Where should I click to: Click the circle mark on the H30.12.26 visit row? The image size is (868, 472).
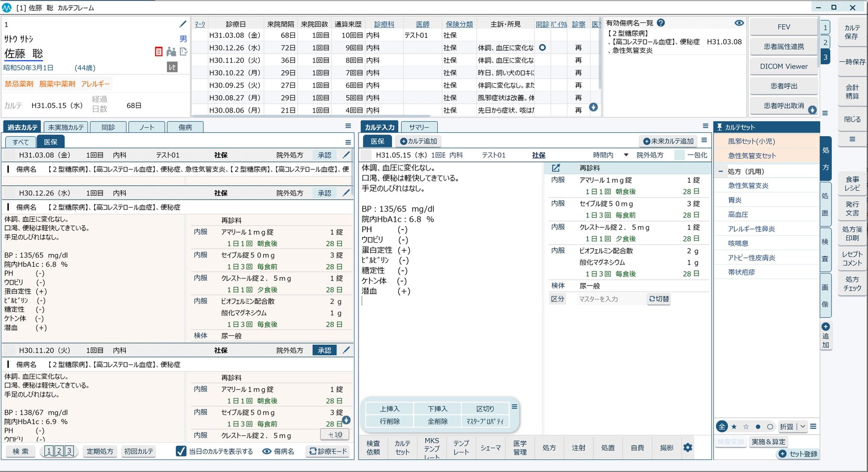click(542, 47)
